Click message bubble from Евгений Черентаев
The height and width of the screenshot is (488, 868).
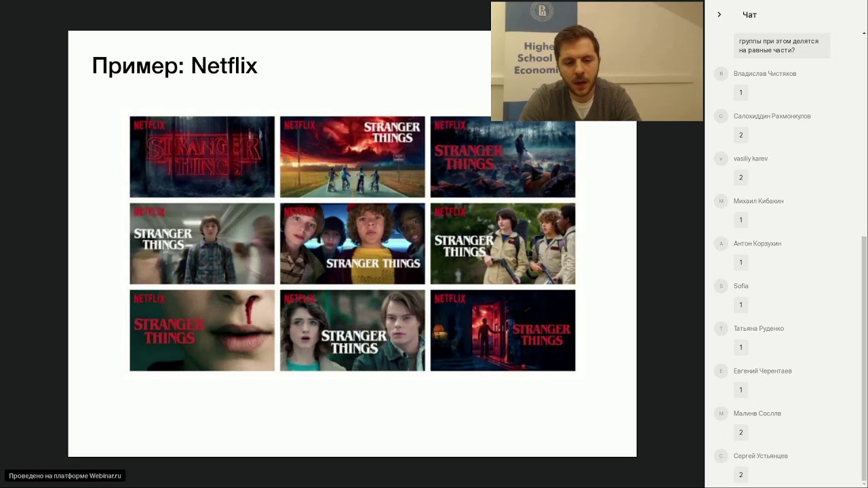coord(741,390)
